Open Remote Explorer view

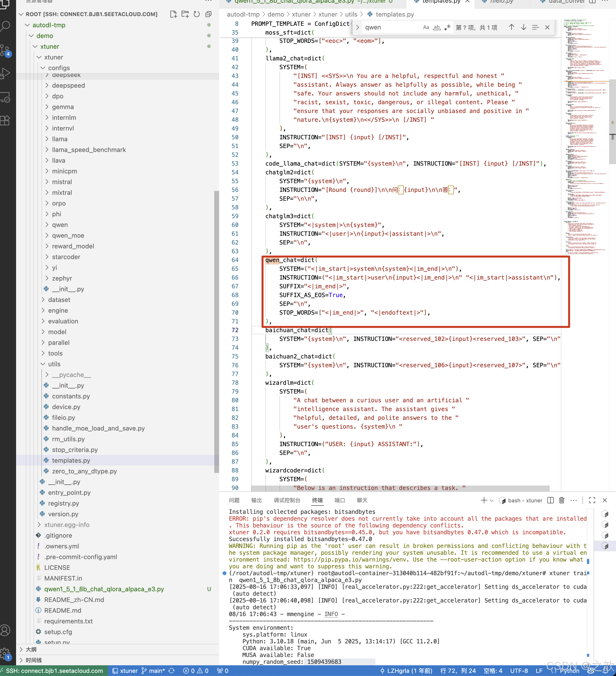click(5, 97)
